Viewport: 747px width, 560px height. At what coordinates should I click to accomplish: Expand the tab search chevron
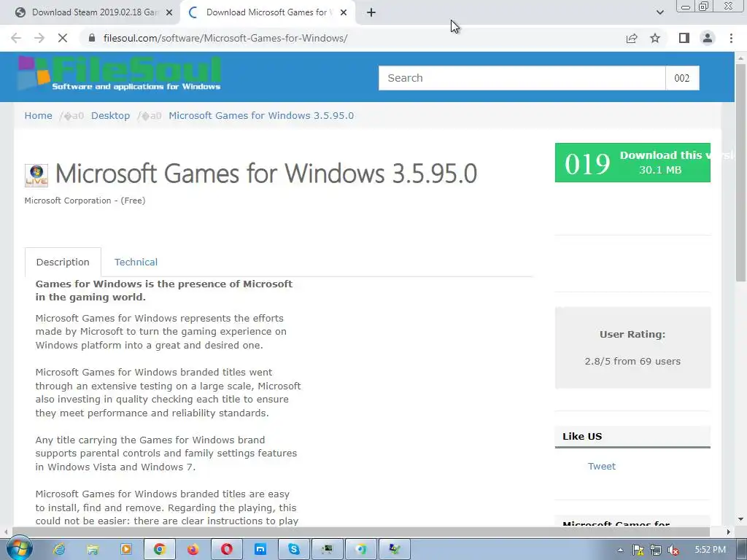[x=659, y=12]
